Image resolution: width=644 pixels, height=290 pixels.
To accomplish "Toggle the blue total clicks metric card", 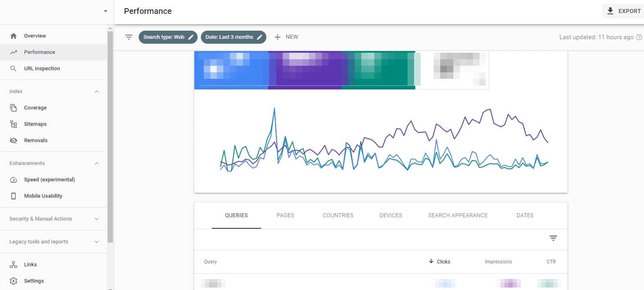I will 231,70.
